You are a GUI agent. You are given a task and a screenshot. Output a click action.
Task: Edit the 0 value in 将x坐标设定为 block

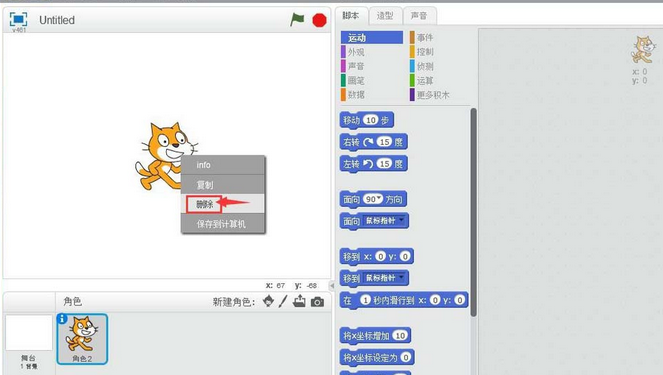[405, 358]
